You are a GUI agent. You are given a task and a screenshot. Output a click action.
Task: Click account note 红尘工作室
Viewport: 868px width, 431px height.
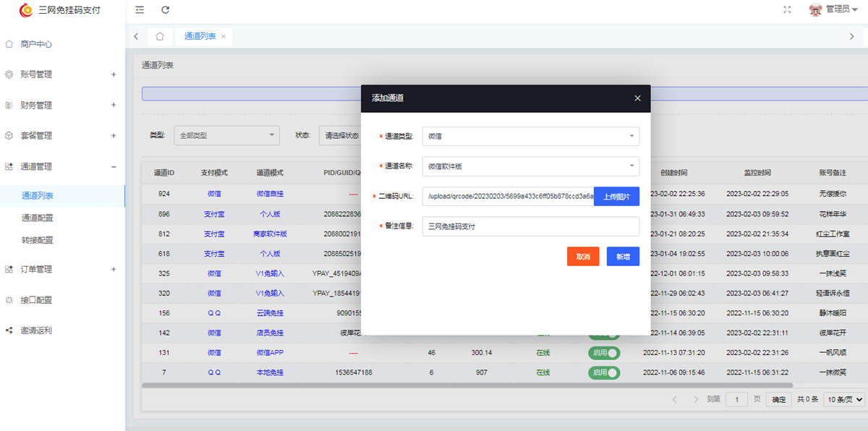click(x=833, y=234)
